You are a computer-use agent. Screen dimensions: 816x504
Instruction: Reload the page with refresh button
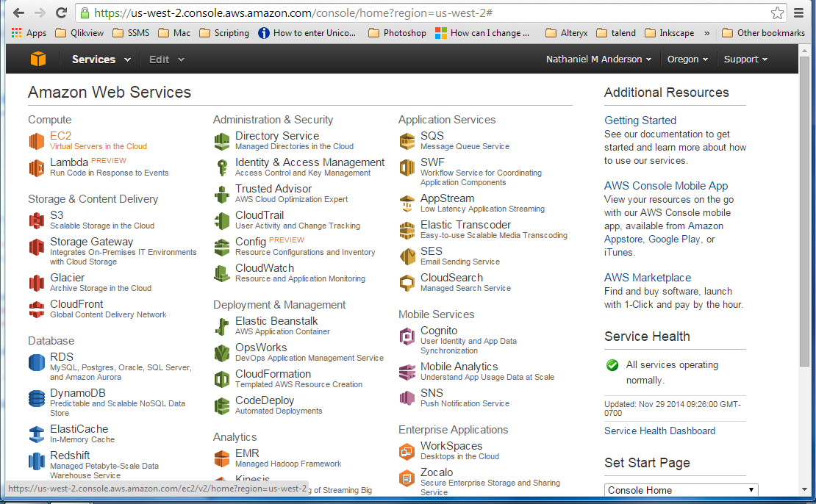point(62,13)
